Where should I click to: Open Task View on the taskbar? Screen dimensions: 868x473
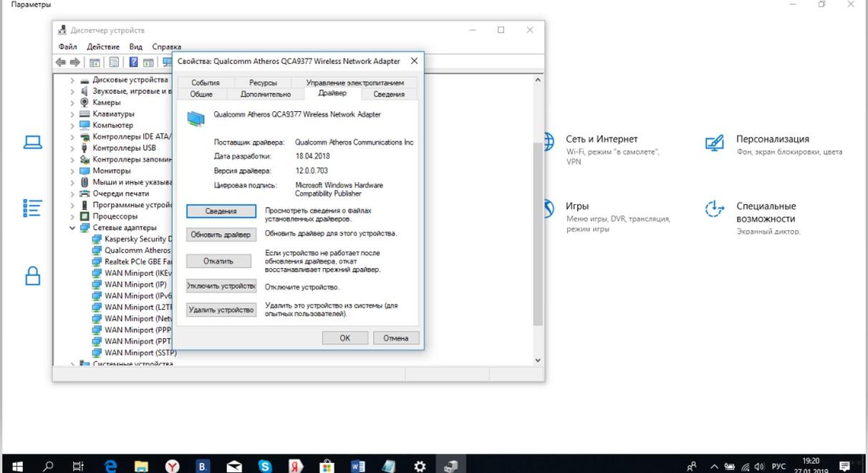click(79, 466)
